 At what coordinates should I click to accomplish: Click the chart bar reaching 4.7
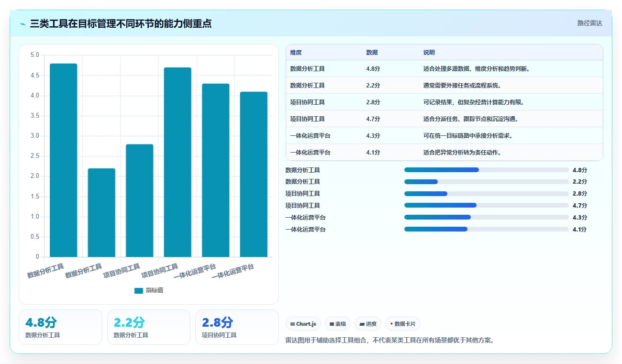[x=178, y=162]
